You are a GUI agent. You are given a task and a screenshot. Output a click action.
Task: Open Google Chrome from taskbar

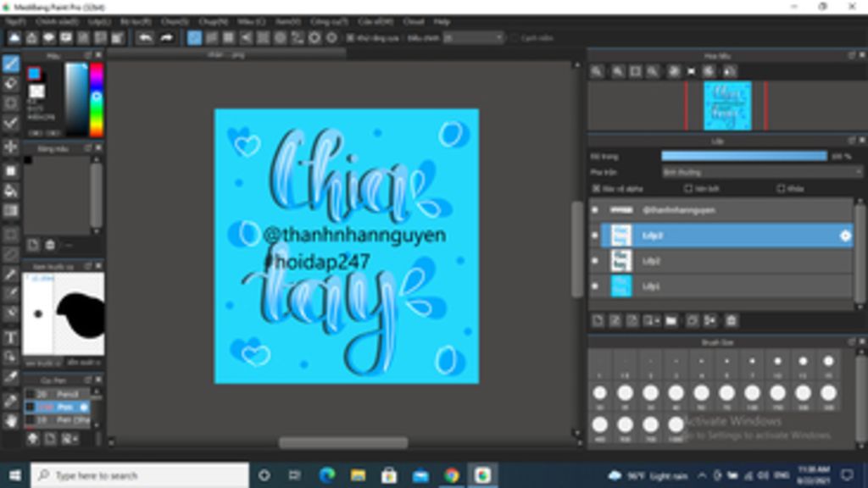(451, 475)
